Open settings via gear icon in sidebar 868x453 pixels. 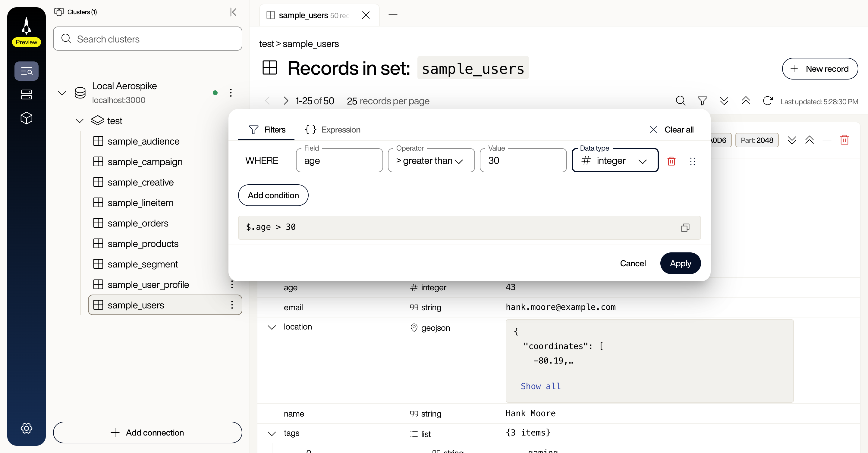pyautogui.click(x=26, y=428)
